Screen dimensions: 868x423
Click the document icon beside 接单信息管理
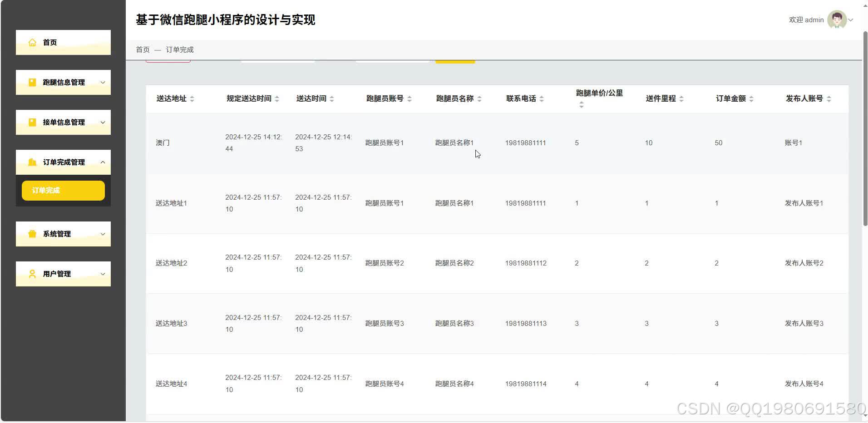tap(32, 122)
